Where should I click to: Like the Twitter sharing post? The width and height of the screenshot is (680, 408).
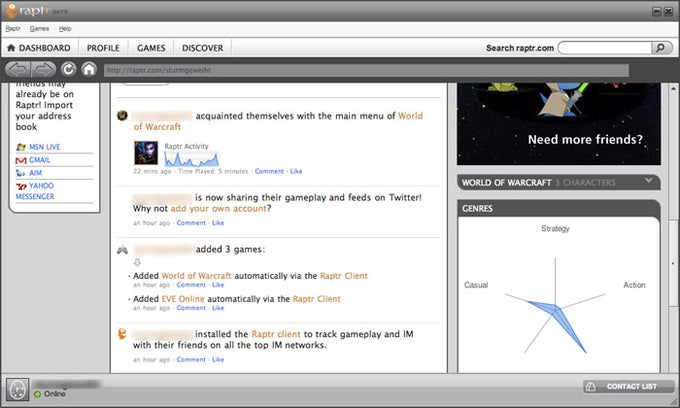click(218, 223)
